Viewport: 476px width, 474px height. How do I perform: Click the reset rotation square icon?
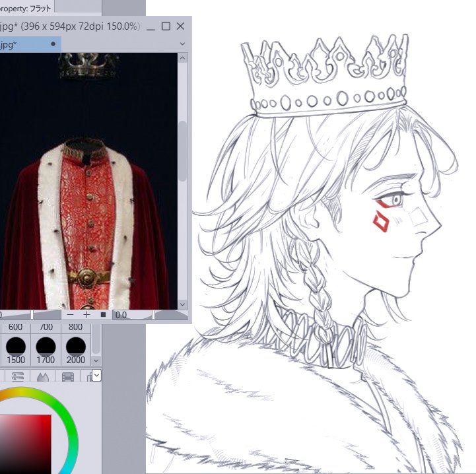103,315
